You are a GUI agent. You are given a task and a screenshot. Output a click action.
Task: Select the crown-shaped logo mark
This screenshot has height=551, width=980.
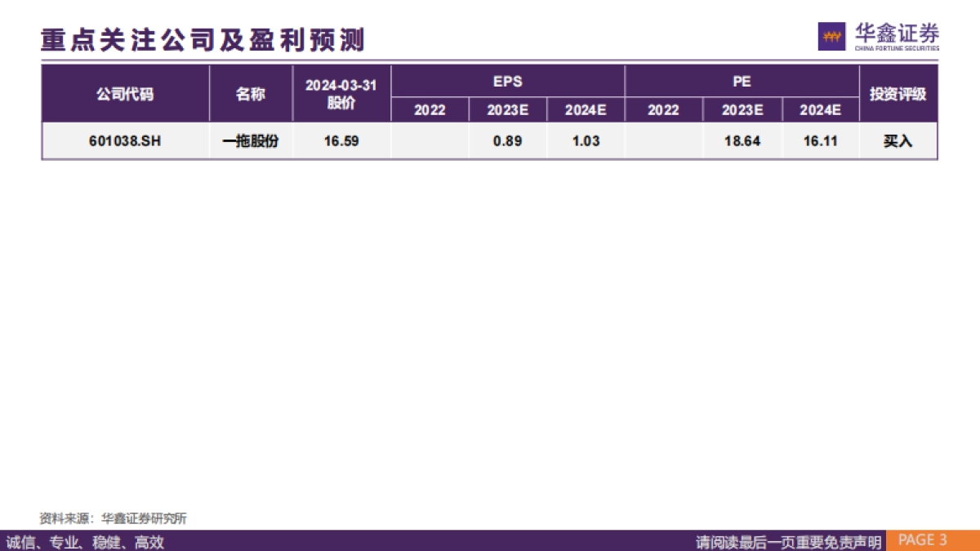coord(830,35)
